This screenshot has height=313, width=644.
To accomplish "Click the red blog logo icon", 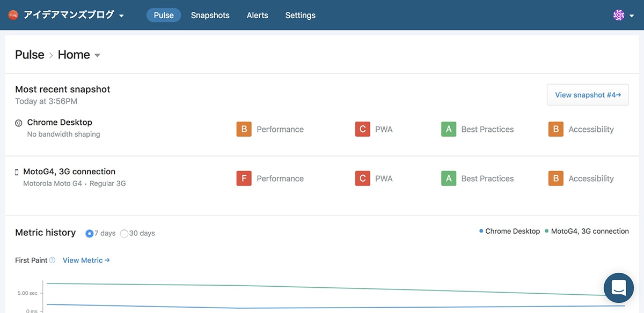I will (x=13, y=15).
